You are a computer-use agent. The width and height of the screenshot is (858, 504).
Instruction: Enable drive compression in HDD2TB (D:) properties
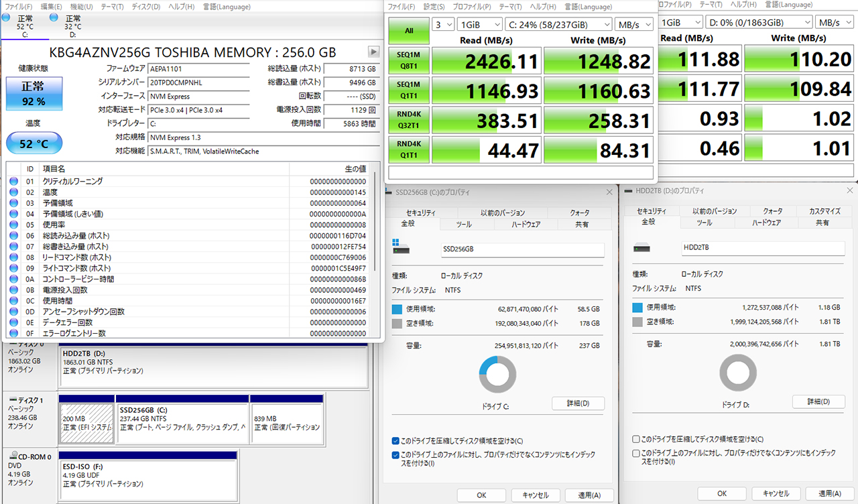pyautogui.click(x=636, y=440)
